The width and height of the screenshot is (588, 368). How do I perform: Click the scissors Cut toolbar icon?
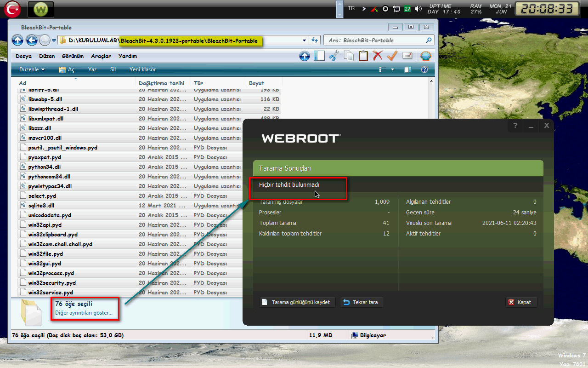[x=334, y=56]
